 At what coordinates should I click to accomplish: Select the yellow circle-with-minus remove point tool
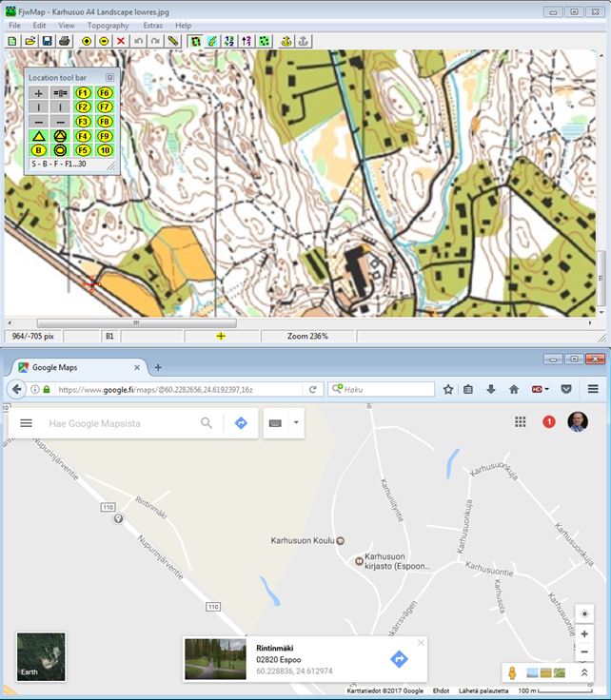pos(104,42)
